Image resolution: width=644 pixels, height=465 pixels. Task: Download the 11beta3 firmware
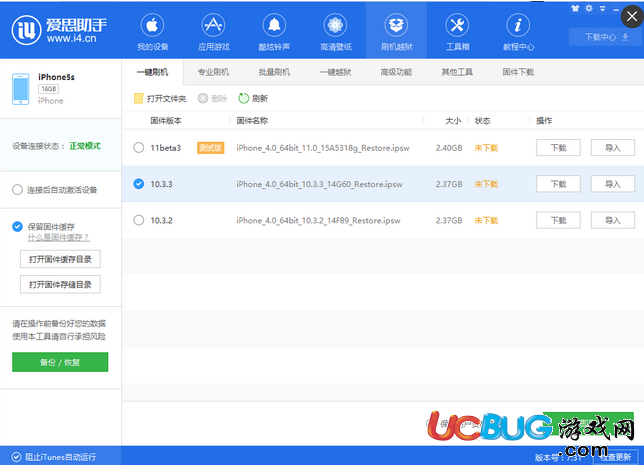click(x=558, y=148)
